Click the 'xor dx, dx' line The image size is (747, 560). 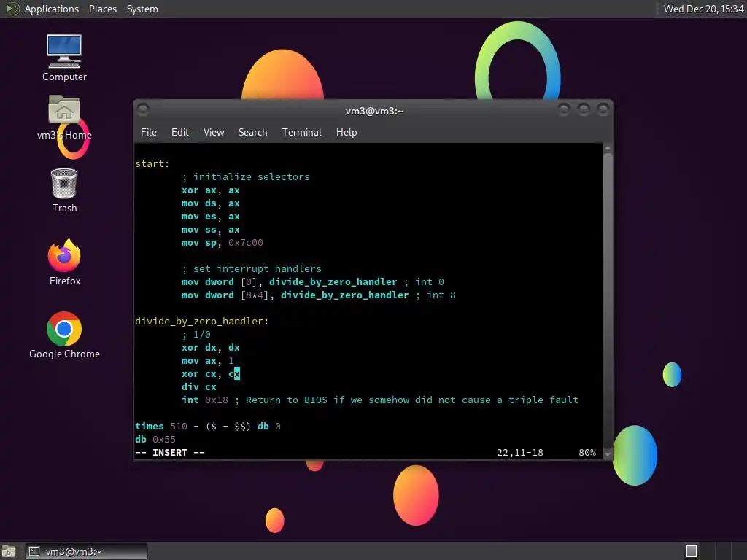coord(210,348)
